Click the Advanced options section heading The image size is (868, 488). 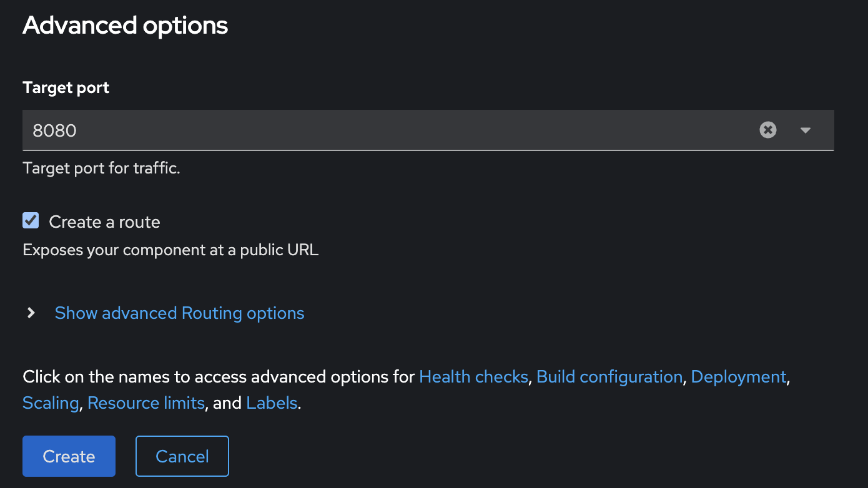coord(126,26)
